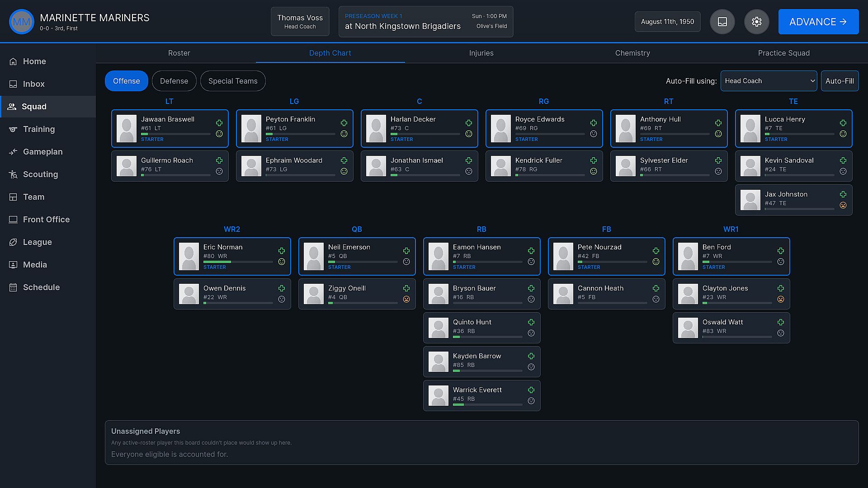The image size is (868, 488).
Task: Click the Auto-Fill button
Action: point(840,81)
